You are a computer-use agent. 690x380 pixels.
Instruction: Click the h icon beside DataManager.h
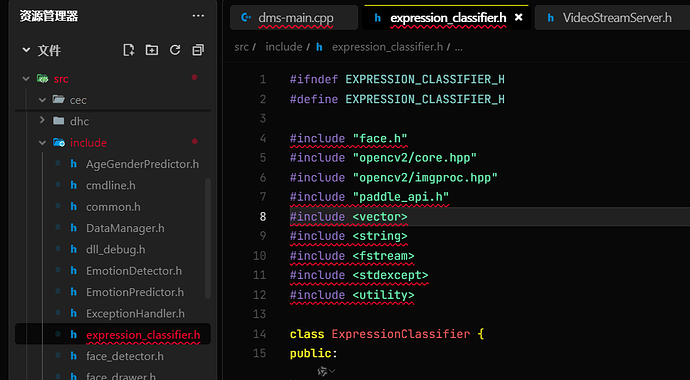73,228
